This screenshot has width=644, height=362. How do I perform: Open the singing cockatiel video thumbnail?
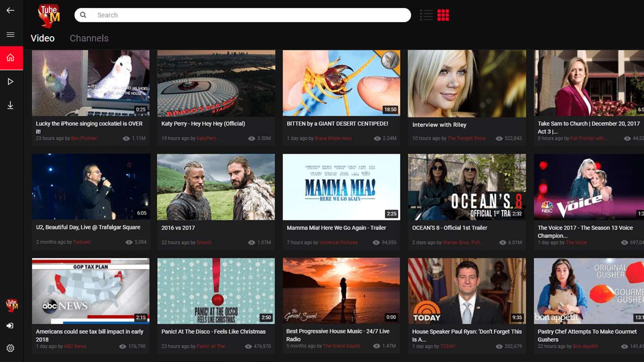(91, 83)
